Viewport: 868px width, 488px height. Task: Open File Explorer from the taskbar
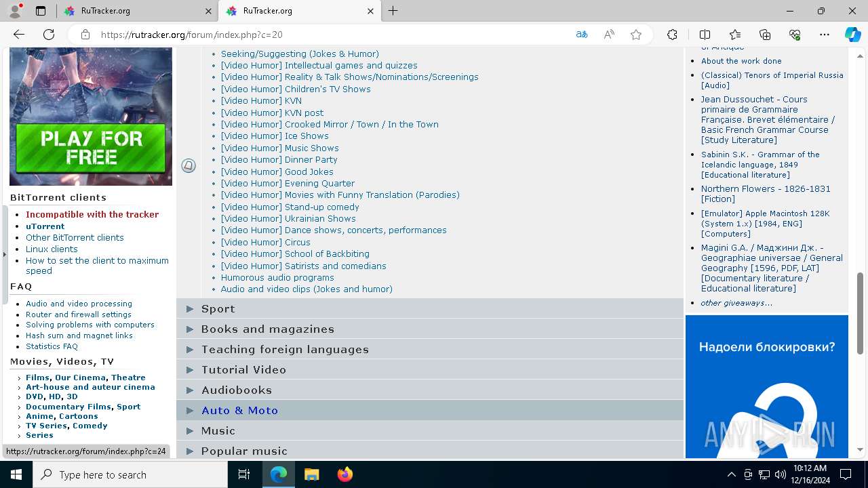click(311, 474)
